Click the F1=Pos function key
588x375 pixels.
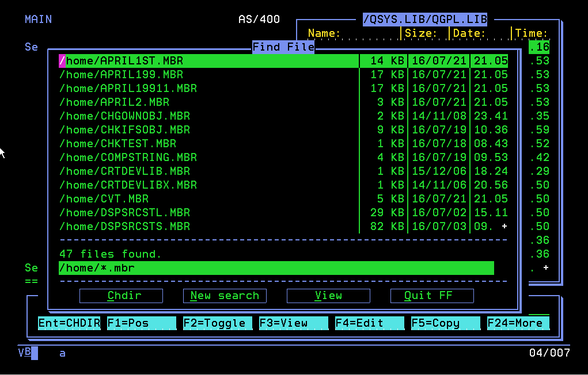point(142,323)
